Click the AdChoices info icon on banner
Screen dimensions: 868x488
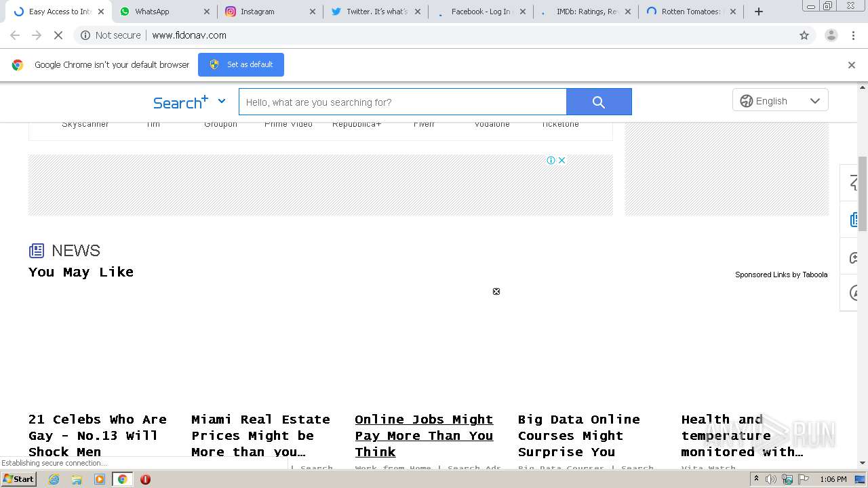tap(551, 161)
